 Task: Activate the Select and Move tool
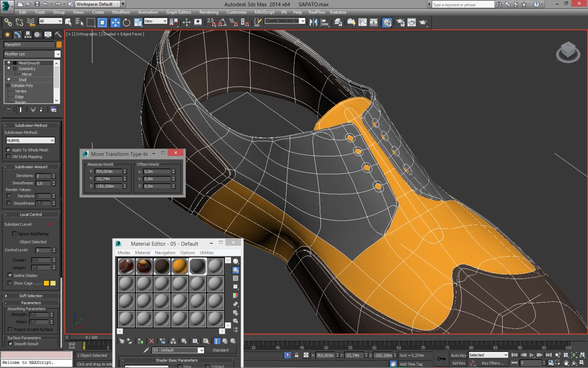(x=115, y=22)
